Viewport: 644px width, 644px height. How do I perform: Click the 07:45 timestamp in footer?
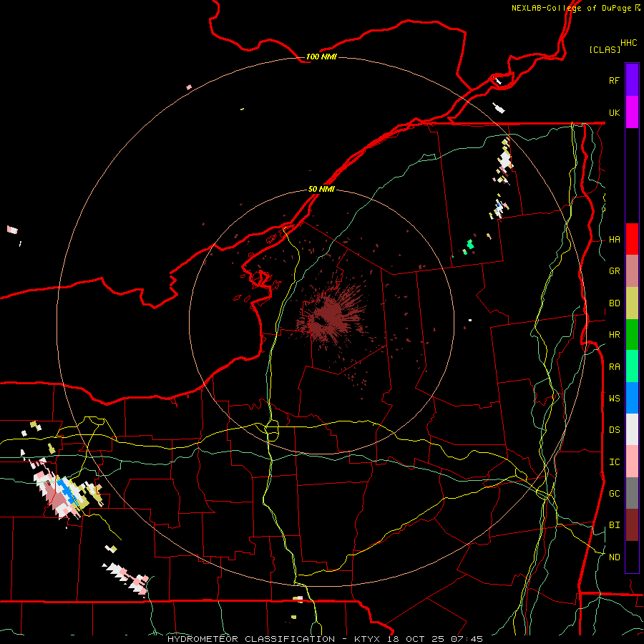466,639
